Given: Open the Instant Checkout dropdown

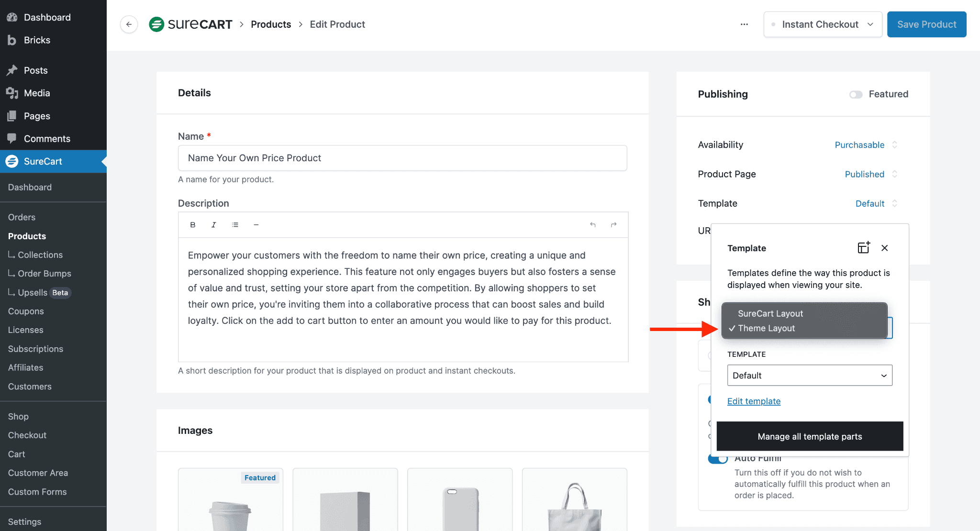Looking at the screenshot, I should 823,24.
